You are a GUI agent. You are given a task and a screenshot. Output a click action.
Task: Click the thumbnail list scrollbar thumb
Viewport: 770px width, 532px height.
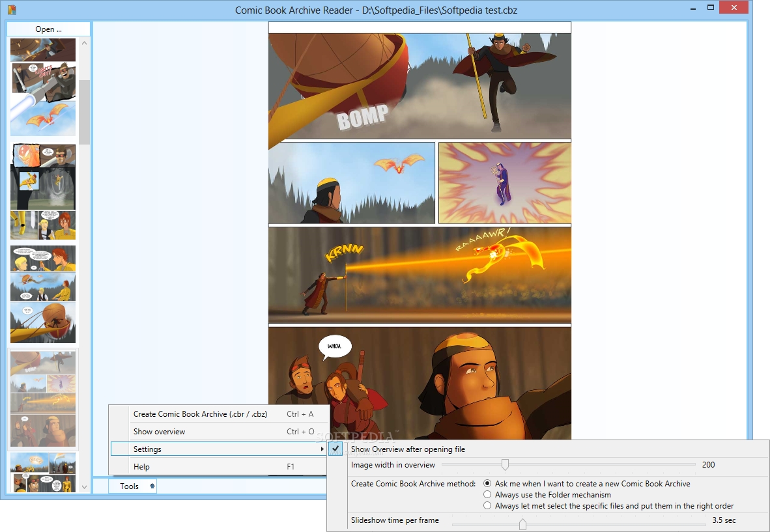click(85, 113)
